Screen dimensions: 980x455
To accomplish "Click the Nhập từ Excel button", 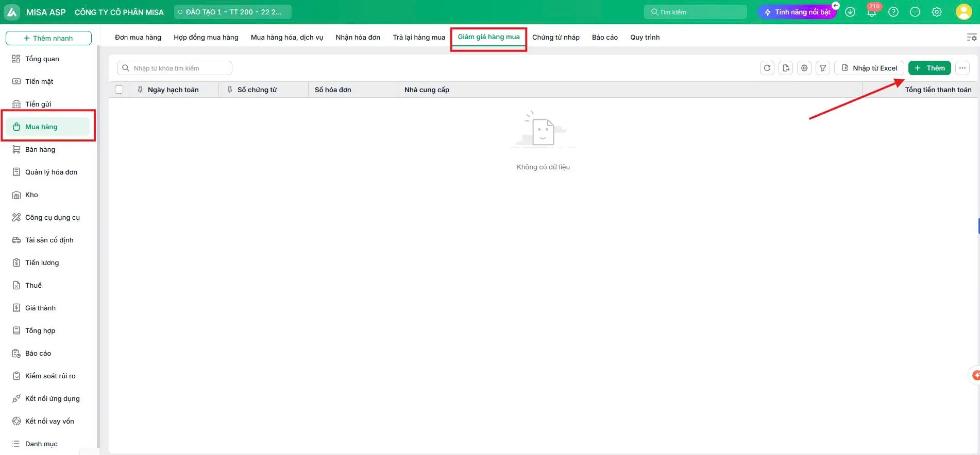I will [x=869, y=68].
